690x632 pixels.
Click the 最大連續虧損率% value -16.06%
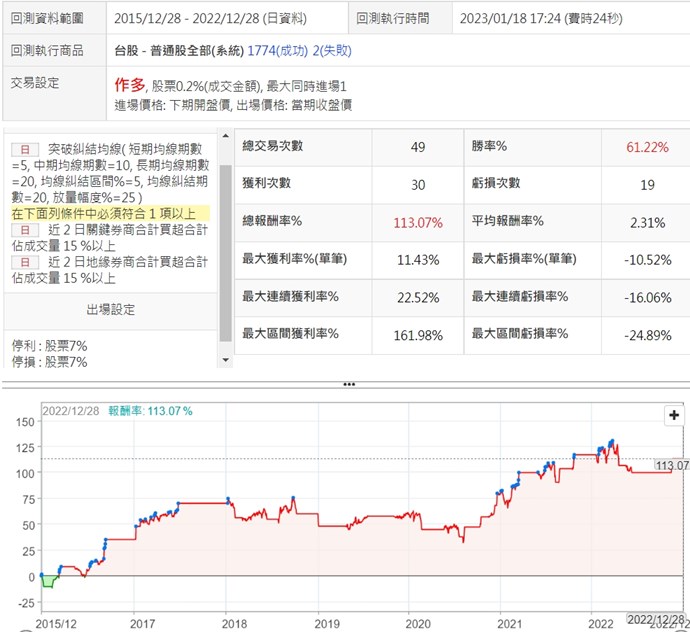point(647,298)
